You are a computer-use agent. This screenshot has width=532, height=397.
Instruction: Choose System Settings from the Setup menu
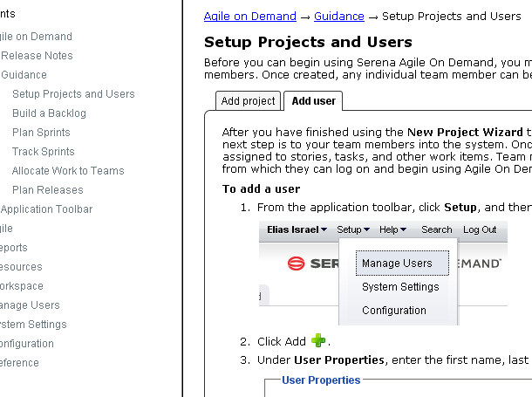400,287
